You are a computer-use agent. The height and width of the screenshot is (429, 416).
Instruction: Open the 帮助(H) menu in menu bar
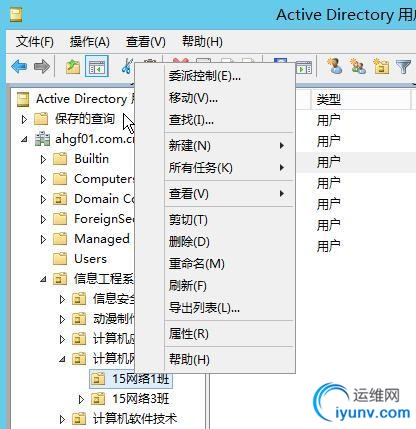202,42
